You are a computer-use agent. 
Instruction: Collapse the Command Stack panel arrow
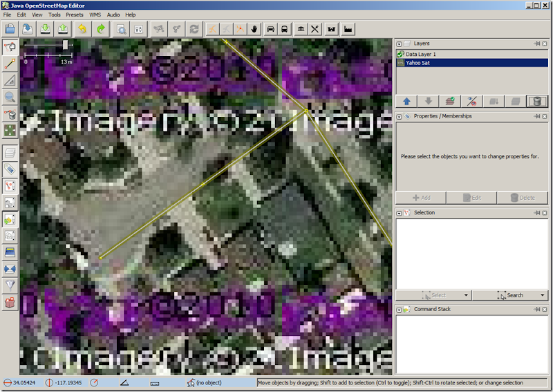click(399, 310)
